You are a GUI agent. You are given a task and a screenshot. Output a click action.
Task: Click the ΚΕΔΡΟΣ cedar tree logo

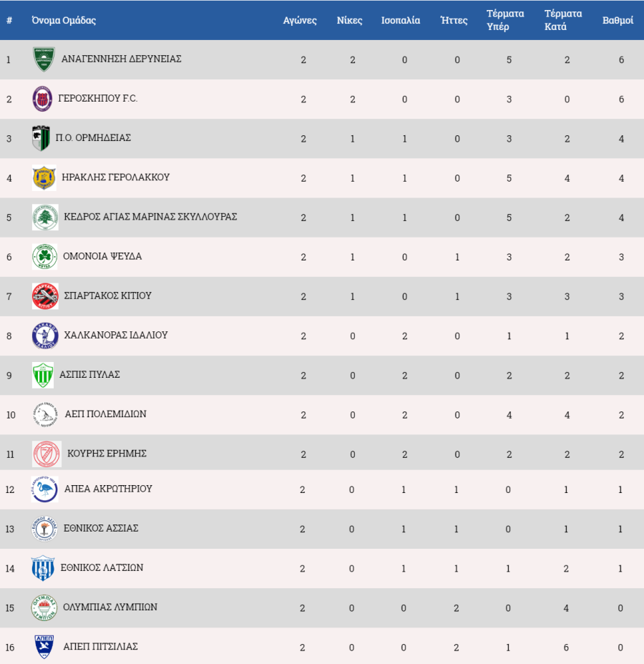[45, 218]
